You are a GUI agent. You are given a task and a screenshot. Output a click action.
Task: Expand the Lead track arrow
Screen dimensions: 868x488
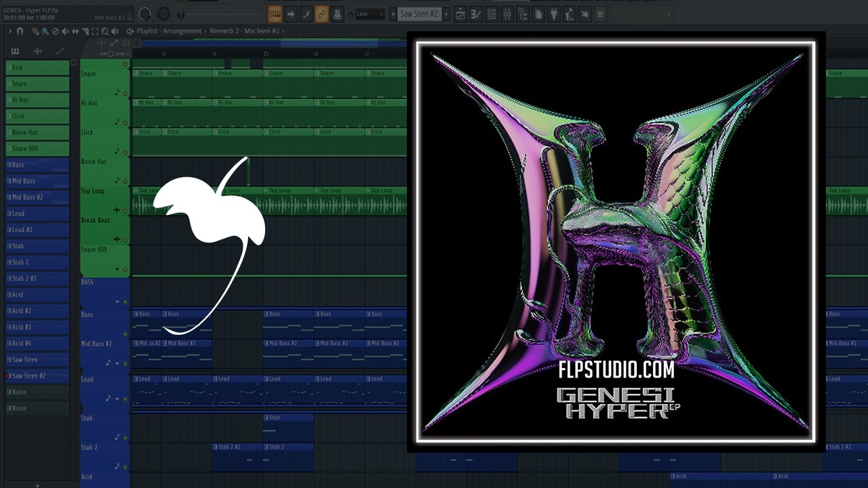(117, 399)
